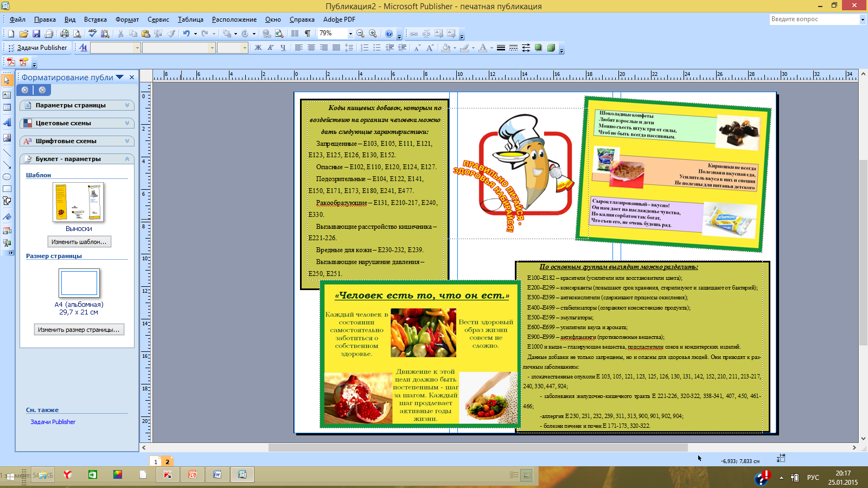Open Publisher Help question icon
The image size is (868, 488).
(388, 34)
